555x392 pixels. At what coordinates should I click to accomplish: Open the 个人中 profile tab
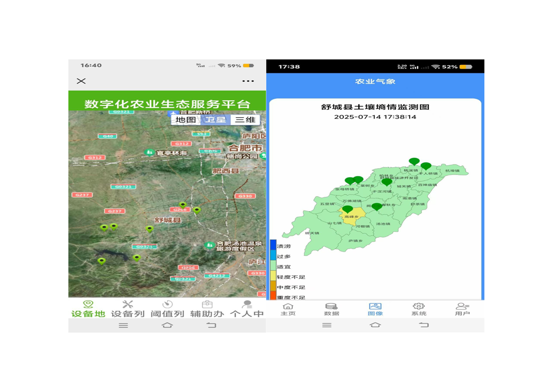(246, 309)
